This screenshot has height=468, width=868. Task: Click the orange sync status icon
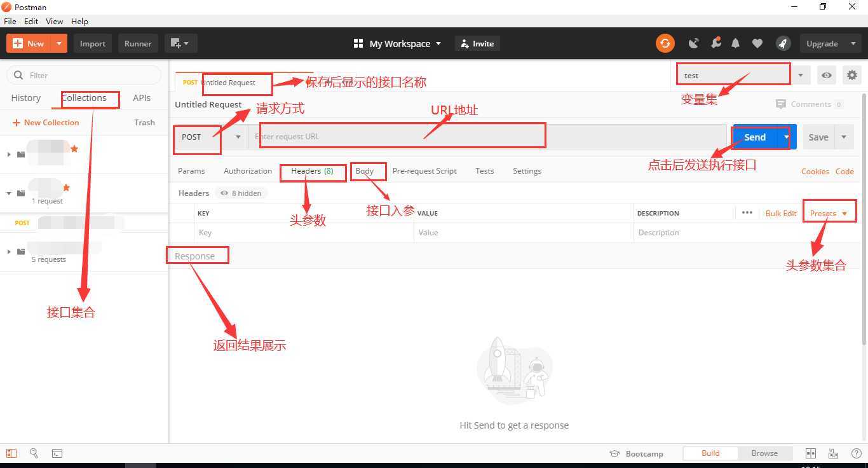665,43
